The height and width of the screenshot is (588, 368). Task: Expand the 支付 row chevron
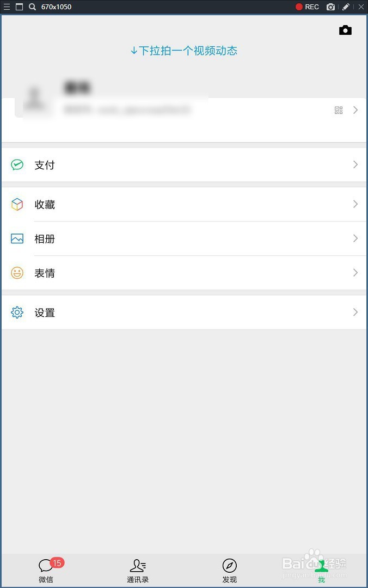tap(356, 164)
